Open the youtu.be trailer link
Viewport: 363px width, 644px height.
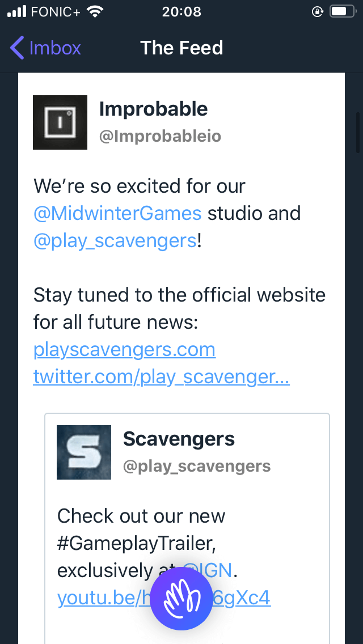coord(164,598)
